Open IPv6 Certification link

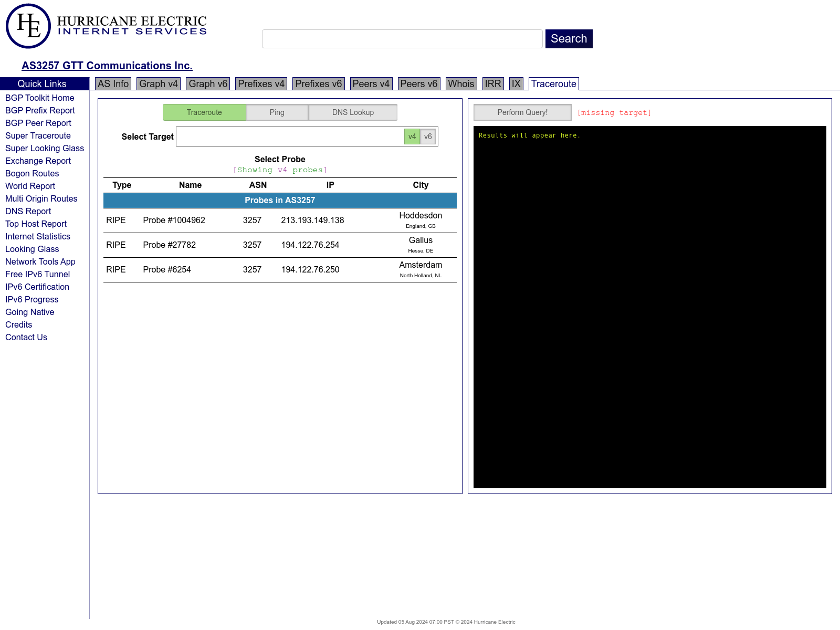(37, 287)
